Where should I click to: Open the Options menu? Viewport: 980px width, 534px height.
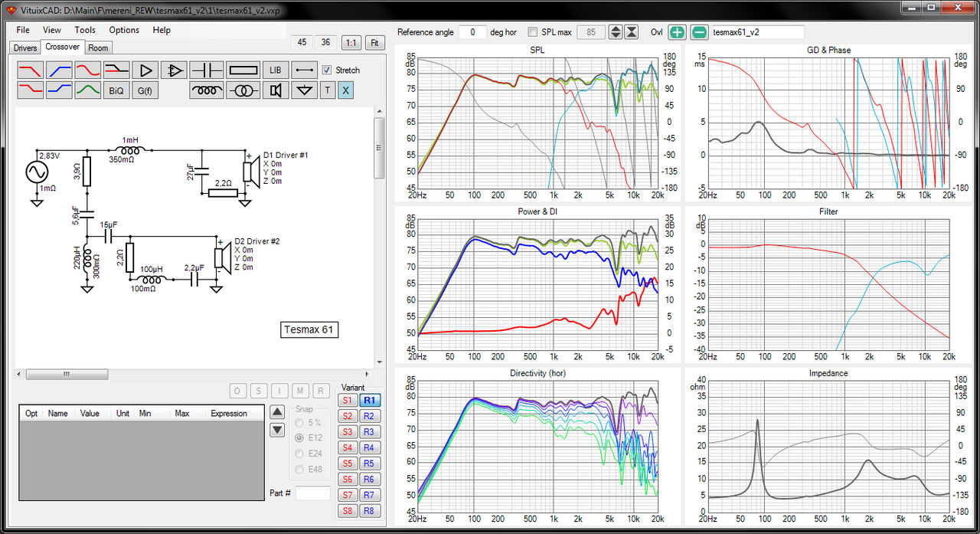pos(124,30)
